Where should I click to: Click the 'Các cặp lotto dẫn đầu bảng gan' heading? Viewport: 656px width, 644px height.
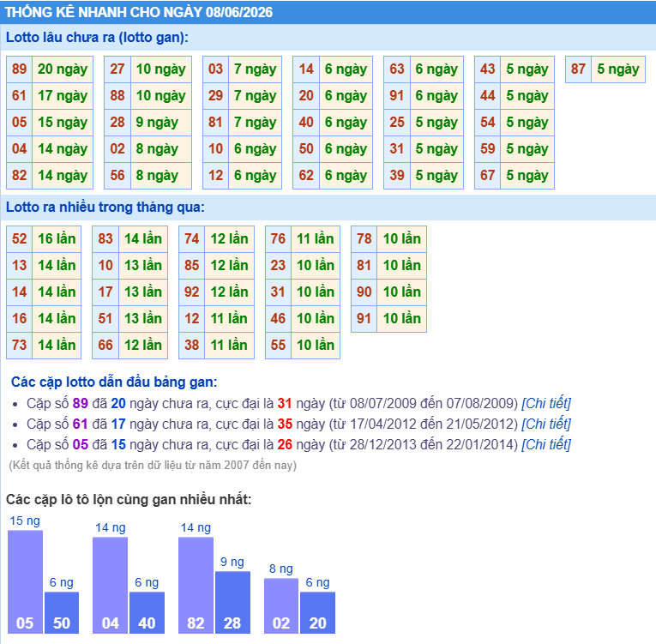[x=114, y=382]
